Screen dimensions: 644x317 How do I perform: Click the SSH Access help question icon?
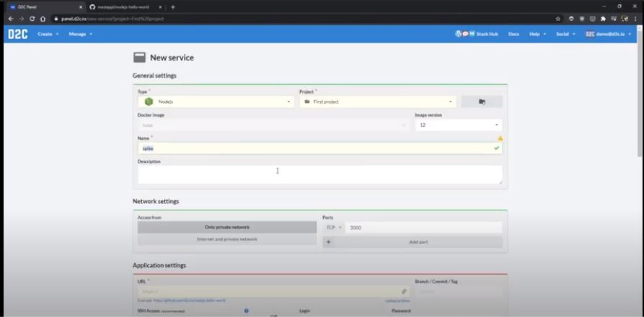click(246, 311)
